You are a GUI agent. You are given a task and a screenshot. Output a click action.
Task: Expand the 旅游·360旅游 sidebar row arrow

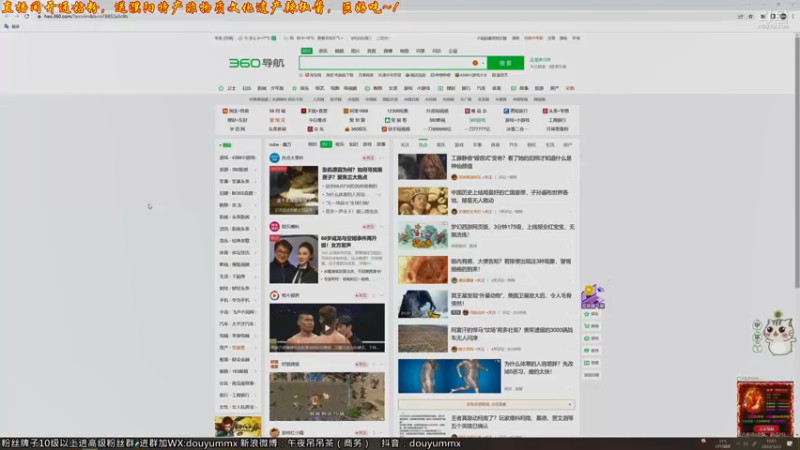pyautogui.click(x=255, y=169)
